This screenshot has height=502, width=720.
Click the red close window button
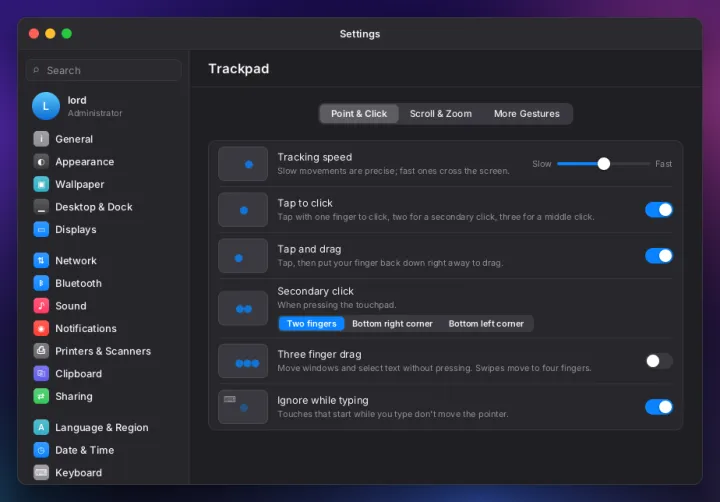[34, 34]
